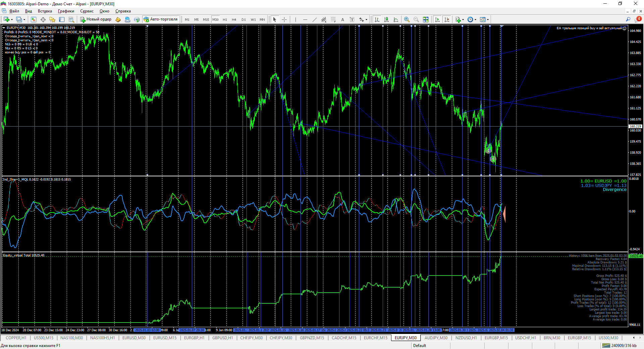Select the horizontal line drawing tool
Image resolution: width=644 pixels, height=349 pixels.
click(305, 19)
